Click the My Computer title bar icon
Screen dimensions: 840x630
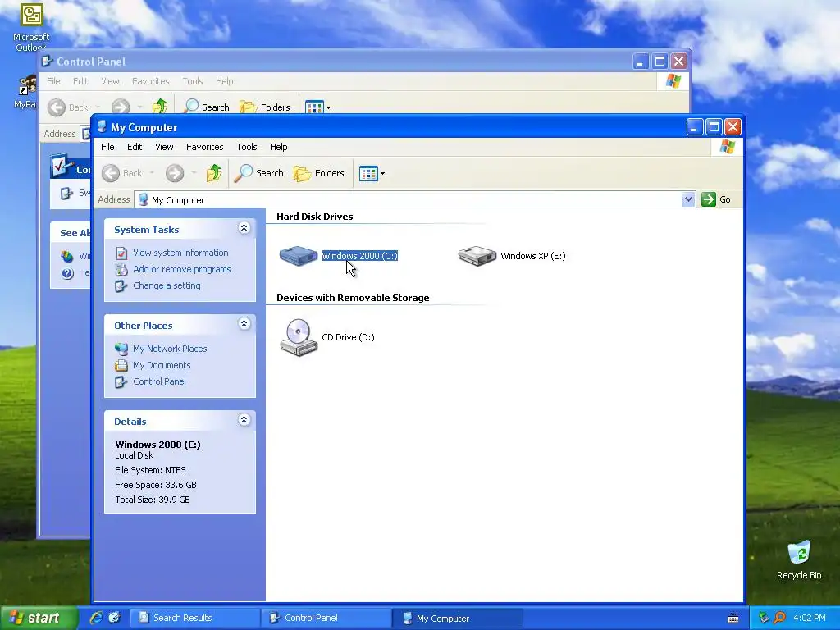(102, 126)
